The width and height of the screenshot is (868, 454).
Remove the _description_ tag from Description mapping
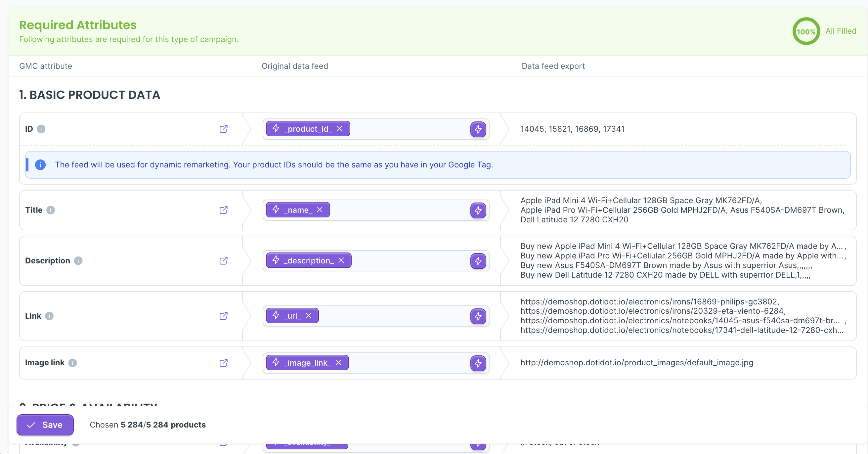[x=341, y=260]
